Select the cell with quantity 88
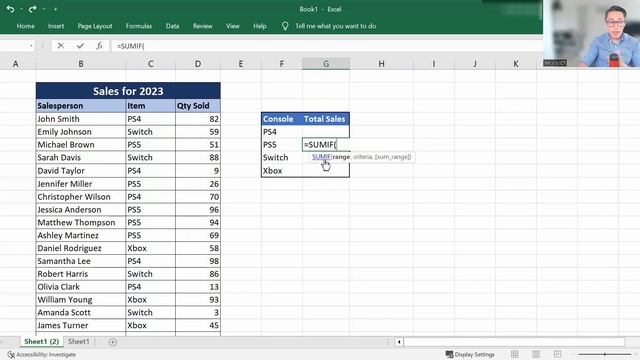The width and height of the screenshot is (640, 360). click(198, 158)
